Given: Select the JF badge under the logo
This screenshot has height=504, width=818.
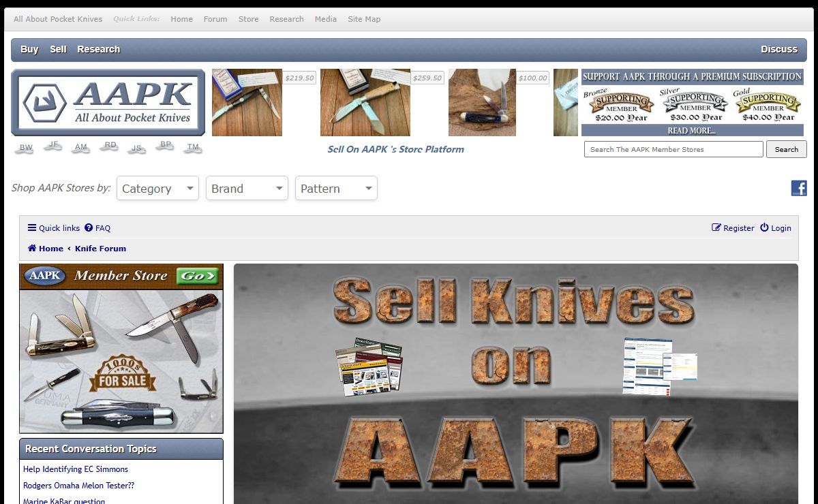Looking at the screenshot, I should 54,146.
